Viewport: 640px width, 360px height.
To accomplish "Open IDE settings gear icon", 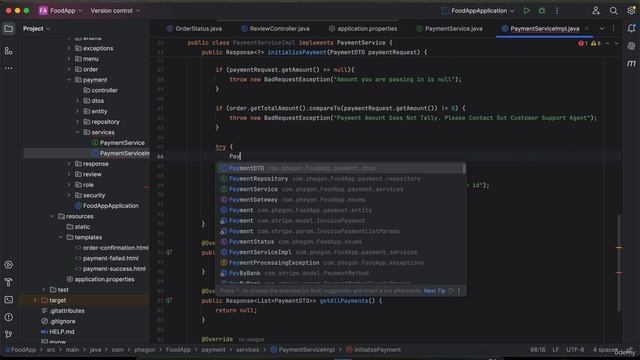I will [x=631, y=11].
